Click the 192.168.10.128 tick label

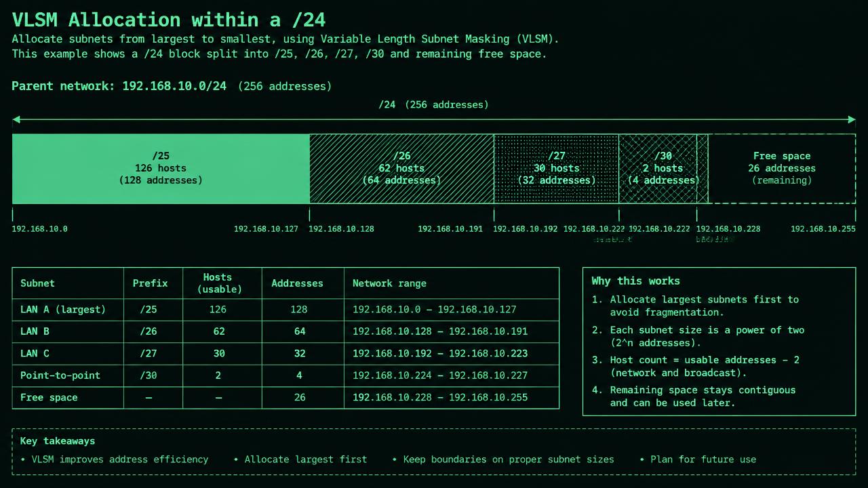click(x=341, y=229)
